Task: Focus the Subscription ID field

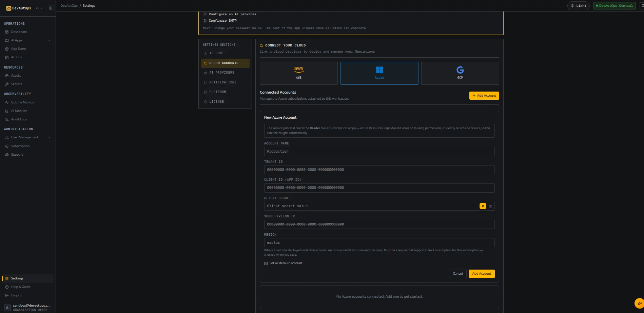Action: (379, 224)
